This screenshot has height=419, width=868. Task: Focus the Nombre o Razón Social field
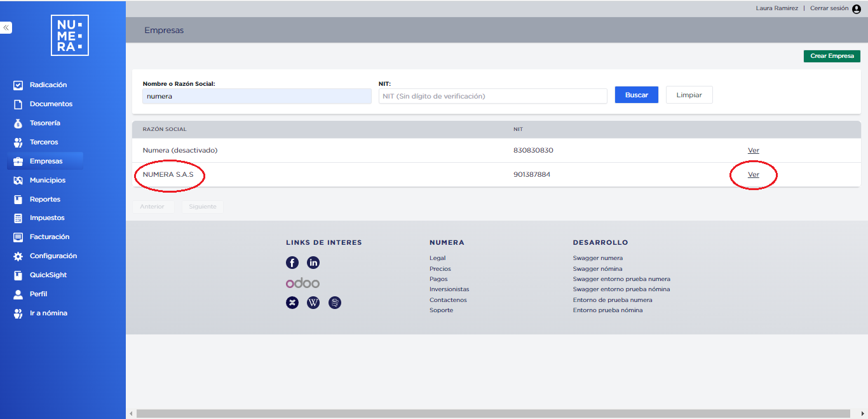tap(257, 96)
